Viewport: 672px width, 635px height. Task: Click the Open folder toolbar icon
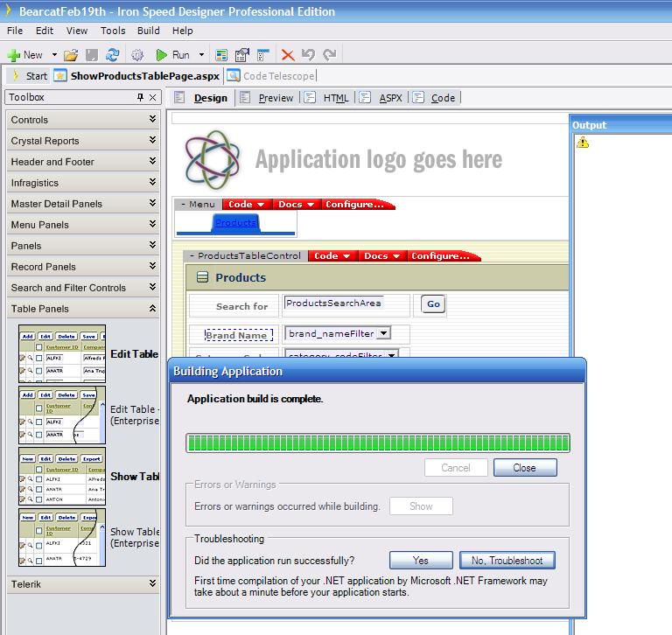click(x=71, y=55)
